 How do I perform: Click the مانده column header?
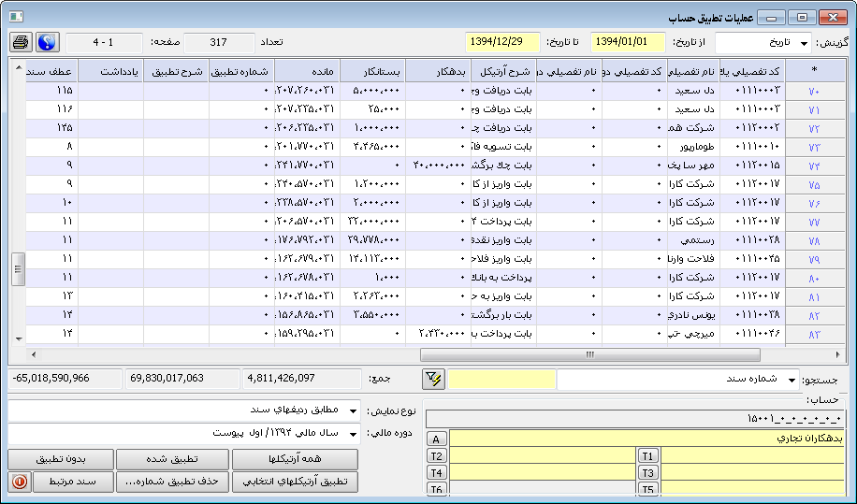tap(307, 71)
